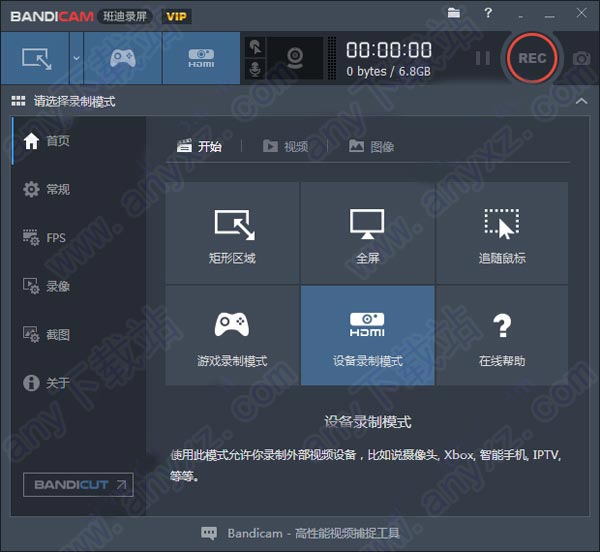
Task: Launch BANDICUT via the bottom-left button
Action: click(78, 485)
